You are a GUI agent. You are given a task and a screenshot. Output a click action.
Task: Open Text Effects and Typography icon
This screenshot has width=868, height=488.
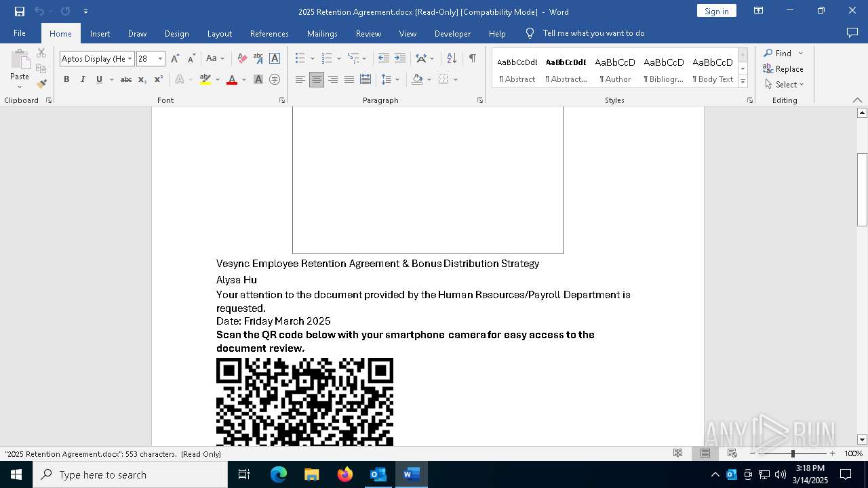(x=180, y=79)
